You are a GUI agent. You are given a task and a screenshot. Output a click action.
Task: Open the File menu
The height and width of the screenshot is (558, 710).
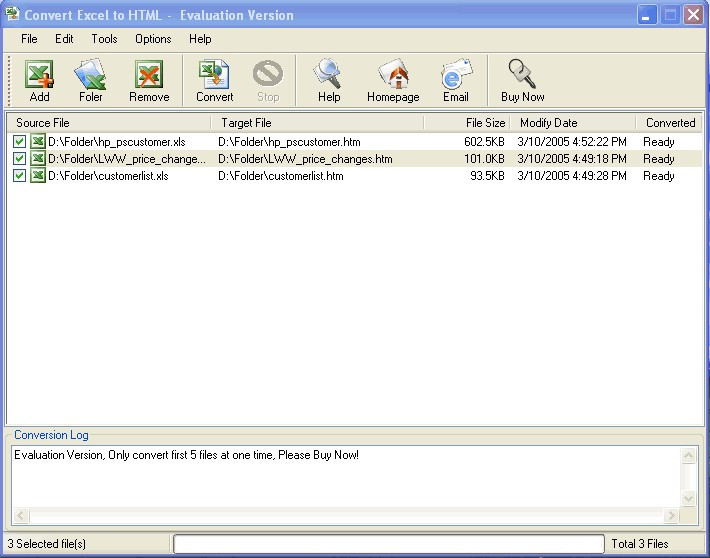click(x=29, y=39)
